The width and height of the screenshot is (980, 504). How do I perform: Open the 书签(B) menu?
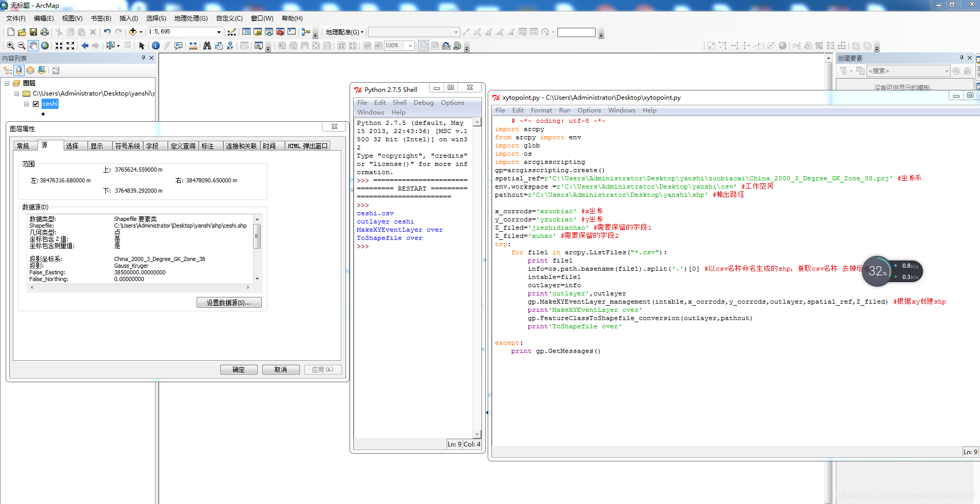pos(101,18)
